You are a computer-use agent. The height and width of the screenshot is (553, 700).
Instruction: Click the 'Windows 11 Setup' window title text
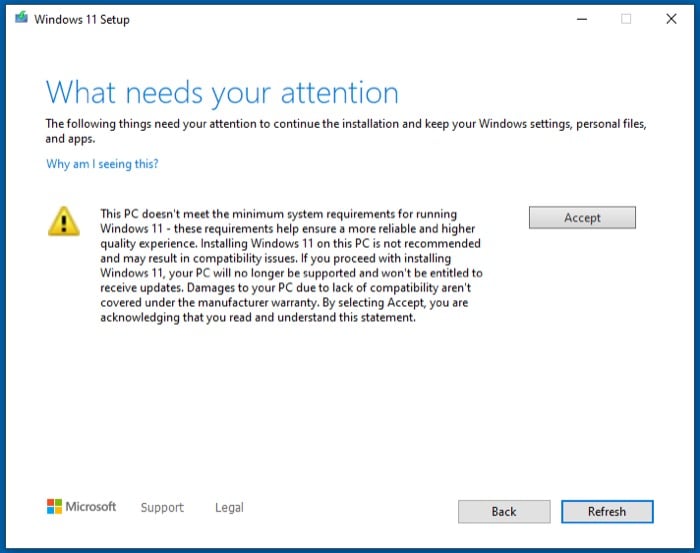tap(82, 19)
